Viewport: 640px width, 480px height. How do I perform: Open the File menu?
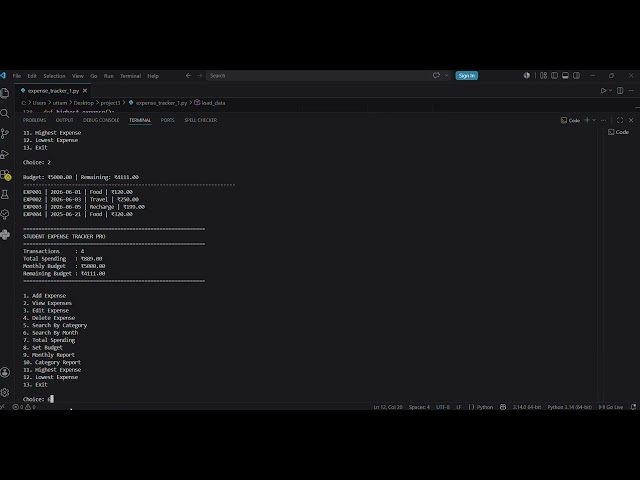pos(17,76)
